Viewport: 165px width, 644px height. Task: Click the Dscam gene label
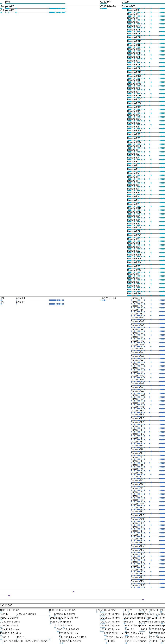(125, 2)
